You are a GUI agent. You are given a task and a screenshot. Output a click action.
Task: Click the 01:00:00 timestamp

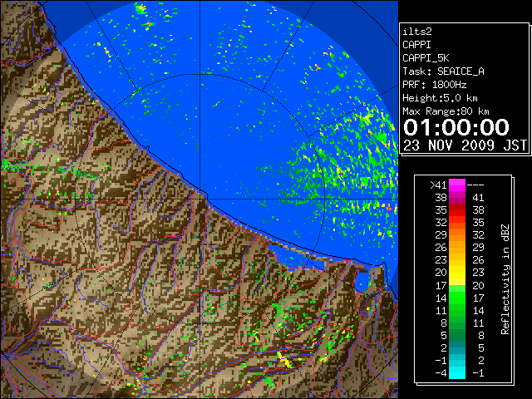tap(456, 127)
